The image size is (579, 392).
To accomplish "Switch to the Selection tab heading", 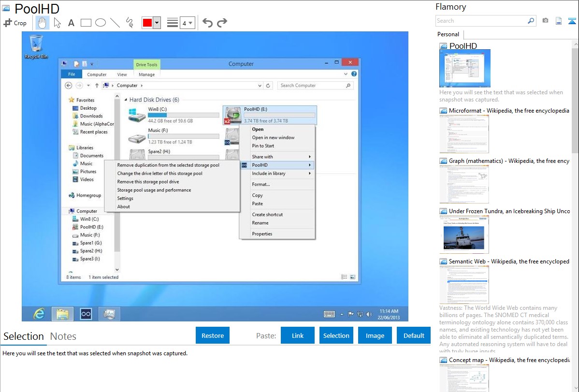I will click(x=24, y=336).
